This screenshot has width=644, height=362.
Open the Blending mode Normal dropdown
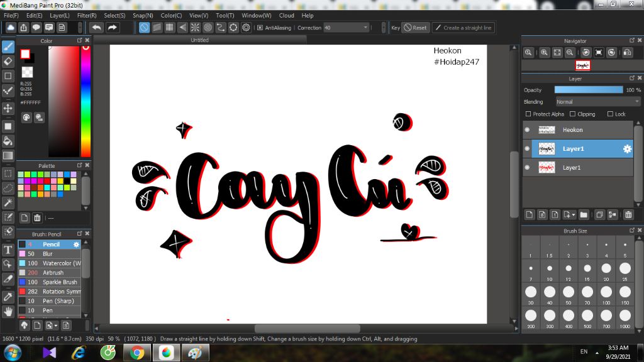coord(598,102)
